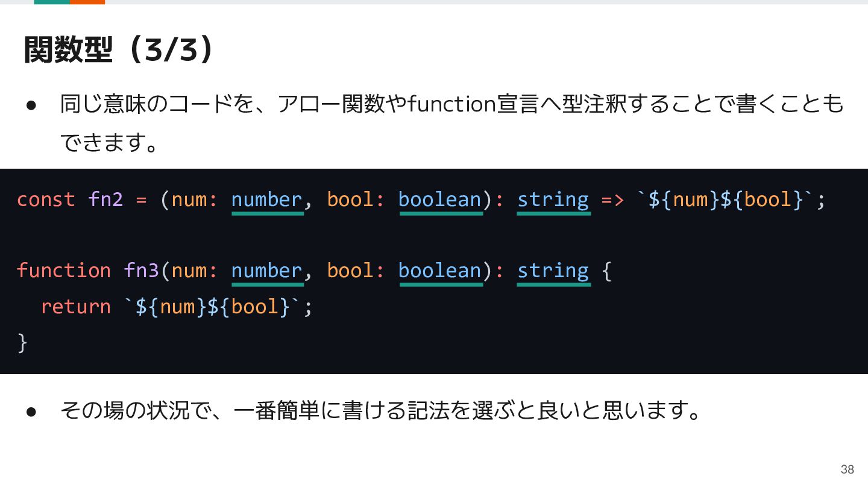Screen dimensions: 868x488
Task: Click the first bullet text about アロー関数
Action: pyautogui.click(x=451, y=123)
